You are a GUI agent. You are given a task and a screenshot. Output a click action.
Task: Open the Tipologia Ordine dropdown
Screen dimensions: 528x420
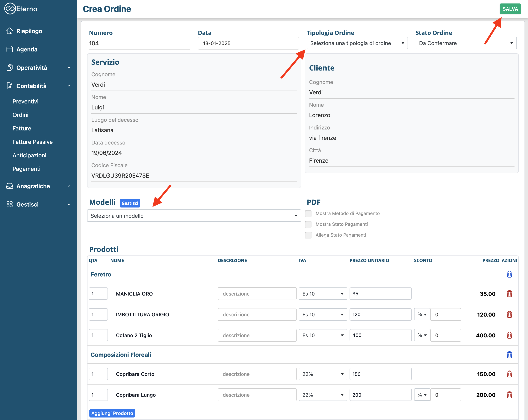[x=357, y=43]
